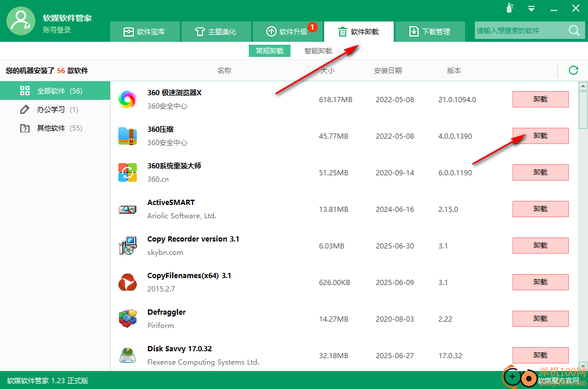Viewport: 588px width, 389px height.
Task: Click the 软媒软件管家 1.23 正式版 status text
Action: click(48, 380)
